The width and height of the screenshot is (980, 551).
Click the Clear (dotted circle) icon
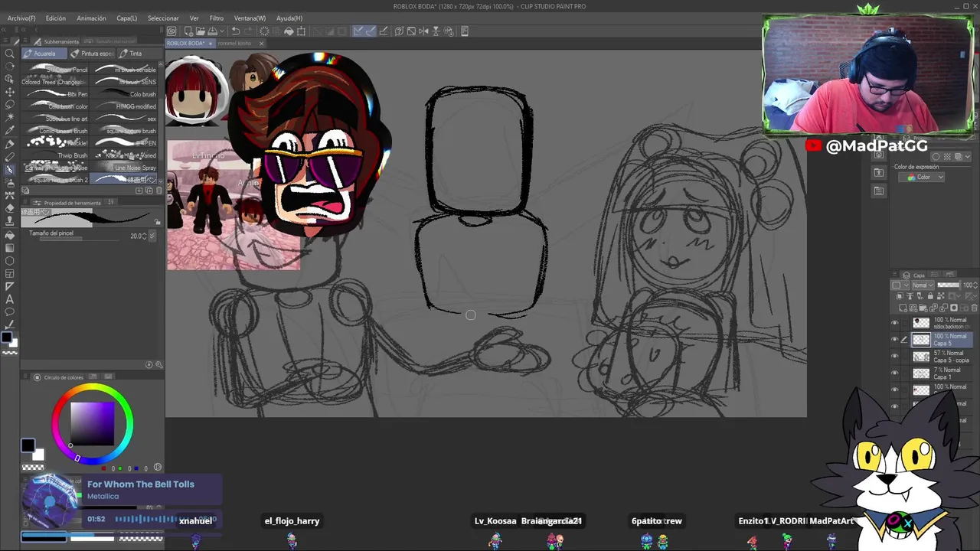(264, 31)
